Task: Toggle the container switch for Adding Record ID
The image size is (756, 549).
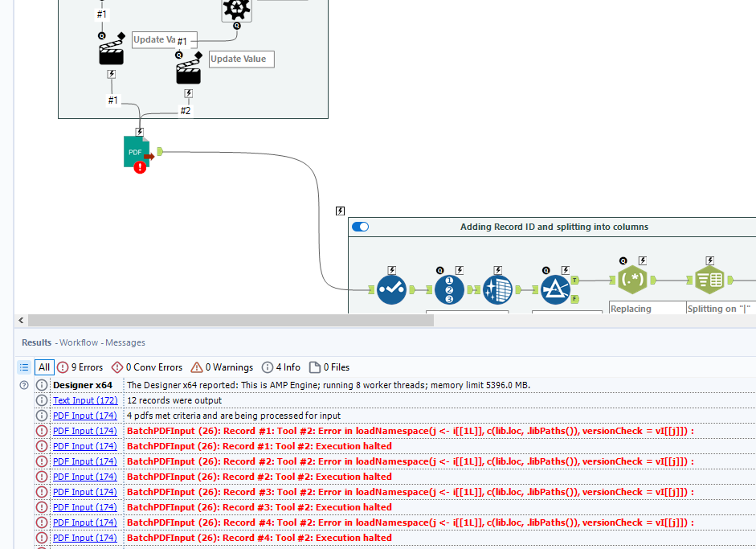Action: (x=360, y=227)
